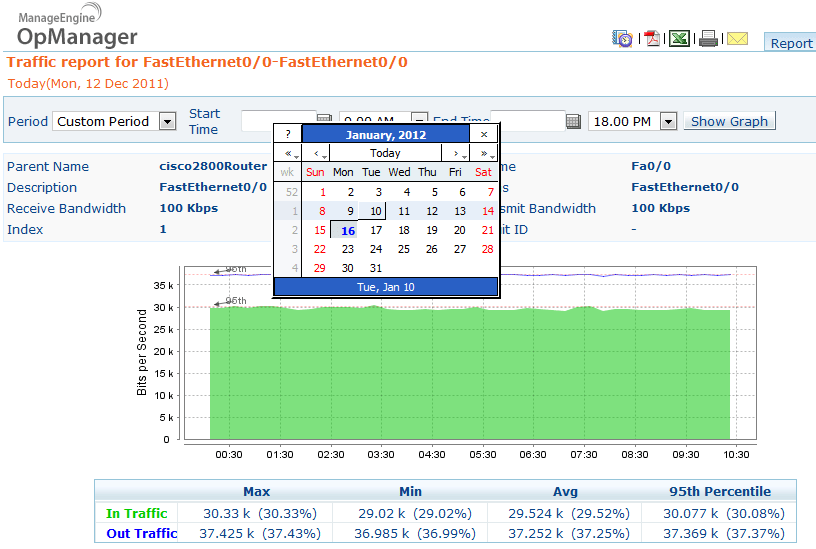816x549 pixels.
Task: Email this report envelope icon
Action: click(737, 39)
